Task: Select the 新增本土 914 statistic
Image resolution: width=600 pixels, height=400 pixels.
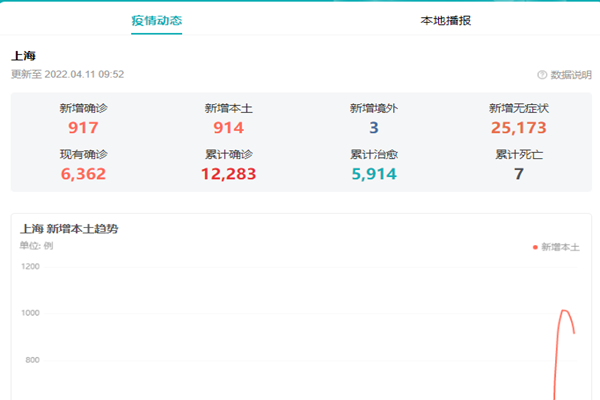Action: [228, 127]
